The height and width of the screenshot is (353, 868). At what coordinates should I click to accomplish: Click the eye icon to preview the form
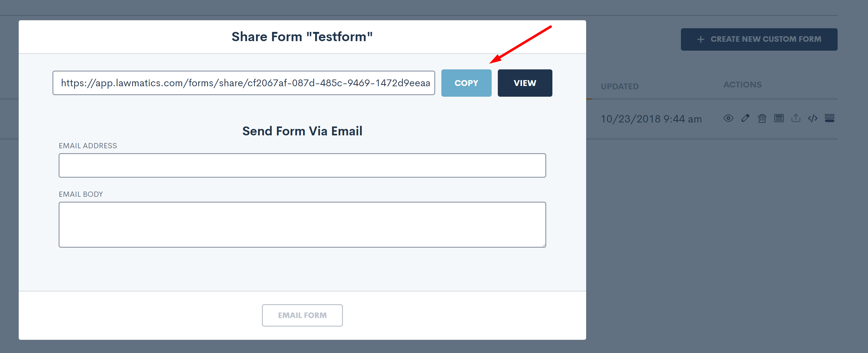pos(728,118)
